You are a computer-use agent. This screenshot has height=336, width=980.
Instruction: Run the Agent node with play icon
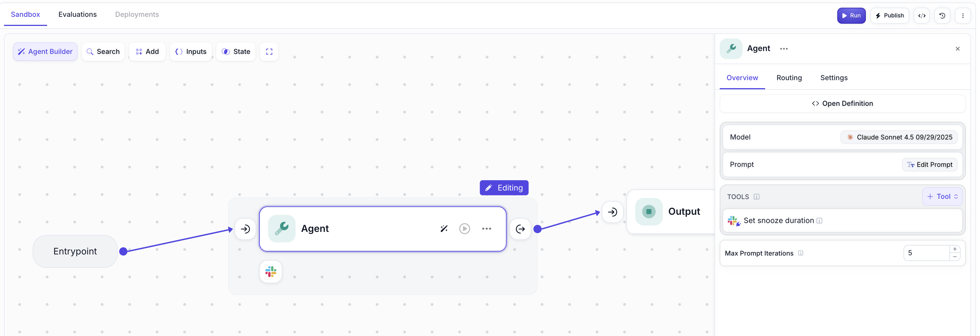(464, 228)
